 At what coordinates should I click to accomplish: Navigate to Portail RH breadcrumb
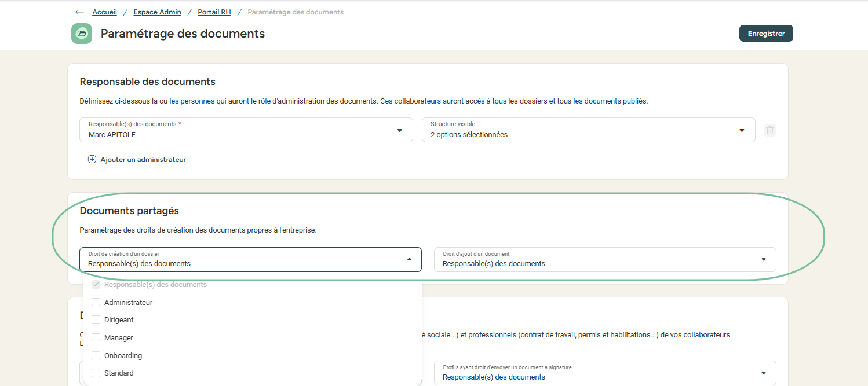pyautogui.click(x=214, y=12)
